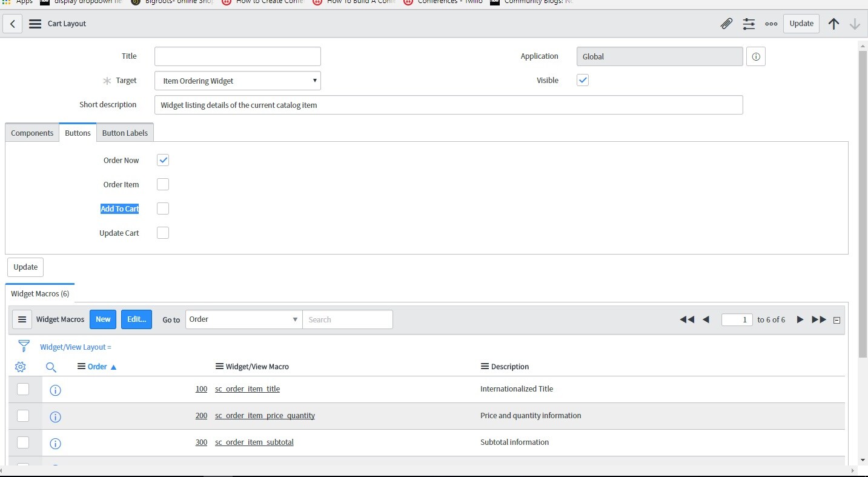Preview the sc_order_item_subtotal record info icon

click(x=55, y=443)
